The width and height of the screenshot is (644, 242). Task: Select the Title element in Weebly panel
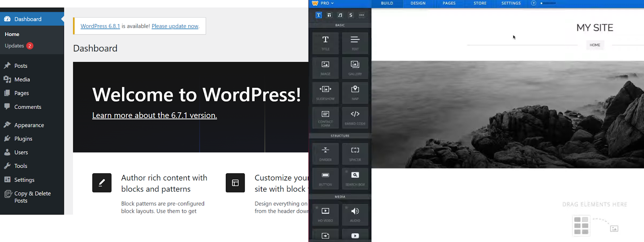pos(325,43)
